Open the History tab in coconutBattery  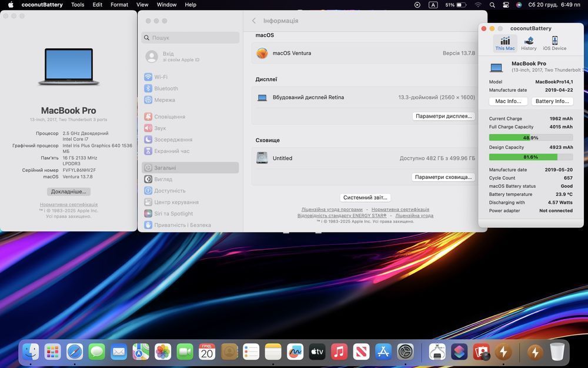click(x=529, y=43)
